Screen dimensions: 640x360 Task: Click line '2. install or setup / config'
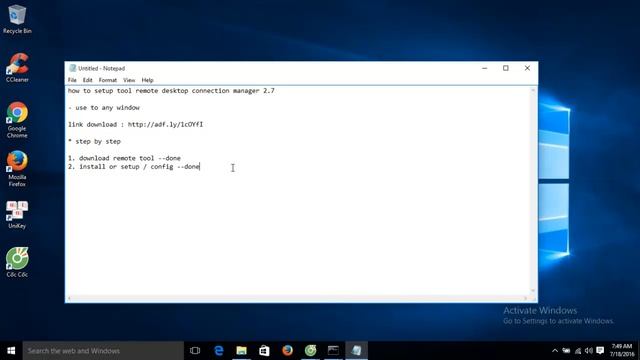point(133,167)
